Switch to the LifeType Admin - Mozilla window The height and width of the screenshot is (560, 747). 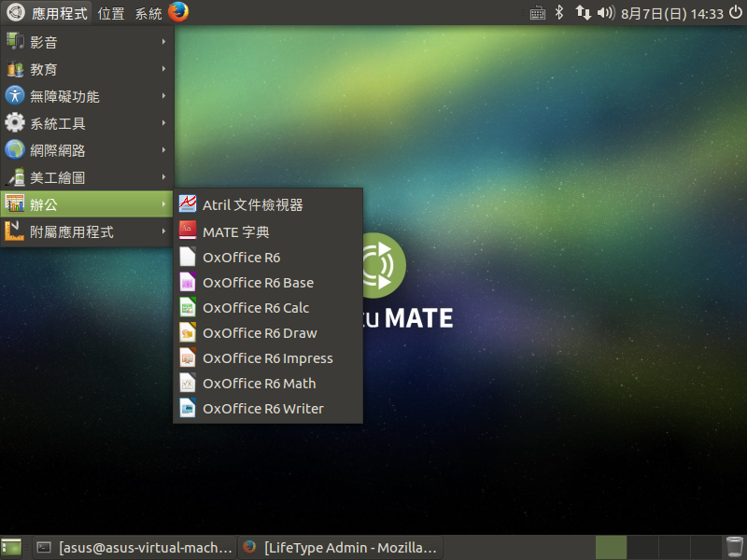coord(340,548)
